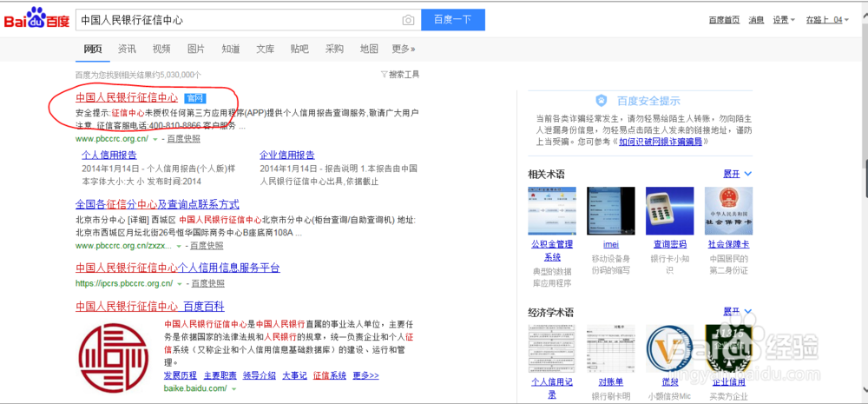Screen dimensions: 868x404
Task: Open the 个人信用记录 thumbnail image
Action: click(x=552, y=348)
